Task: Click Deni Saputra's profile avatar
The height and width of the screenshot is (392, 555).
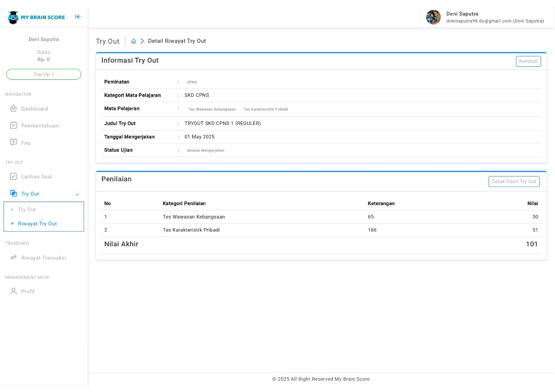Action: [433, 17]
